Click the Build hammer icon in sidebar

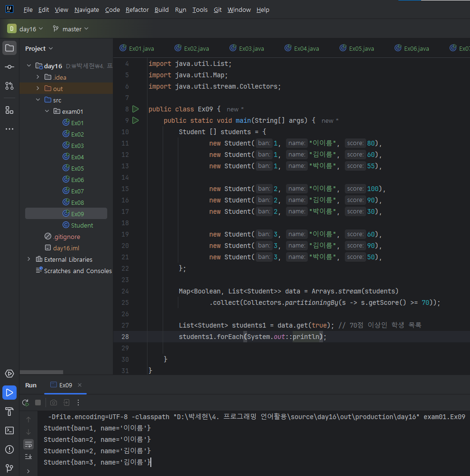[x=9, y=411]
